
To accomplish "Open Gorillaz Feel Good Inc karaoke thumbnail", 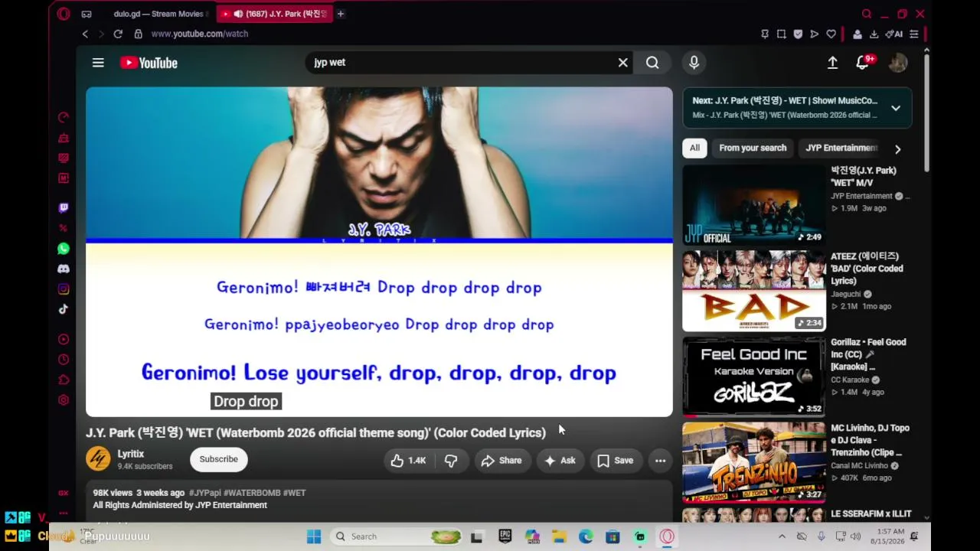I will (754, 377).
